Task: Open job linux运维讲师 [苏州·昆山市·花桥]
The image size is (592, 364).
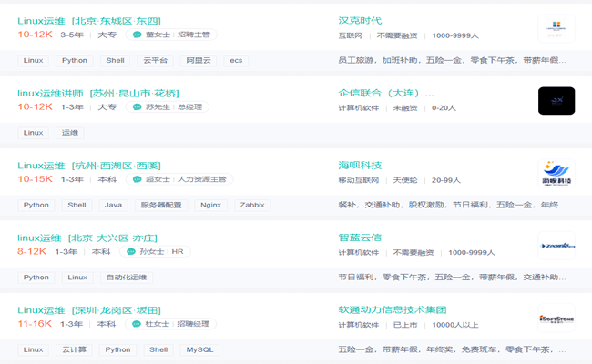Action: [x=98, y=93]
